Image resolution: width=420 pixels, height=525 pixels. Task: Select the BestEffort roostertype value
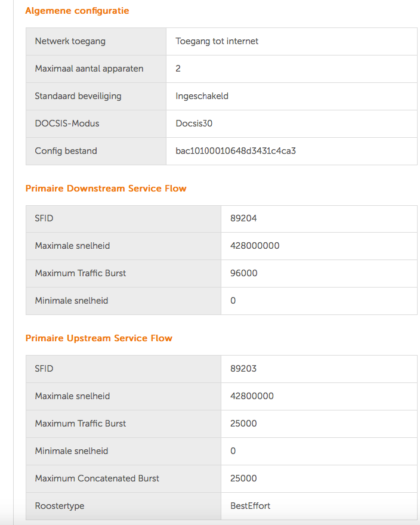point(250,506)
